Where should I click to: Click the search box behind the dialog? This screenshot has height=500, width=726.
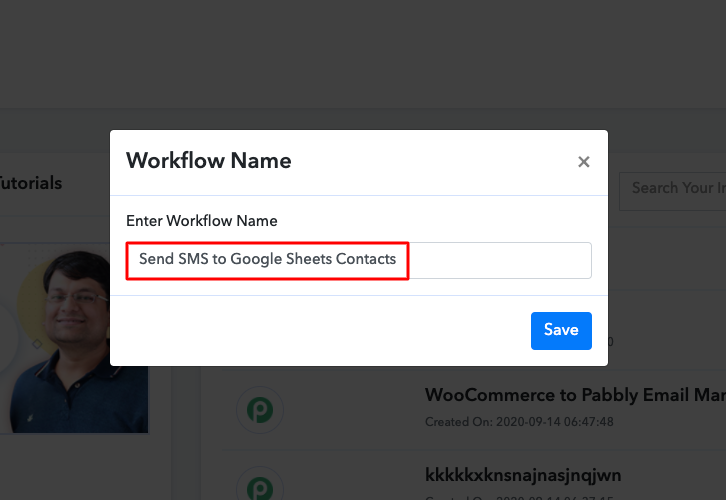(672, 191)
